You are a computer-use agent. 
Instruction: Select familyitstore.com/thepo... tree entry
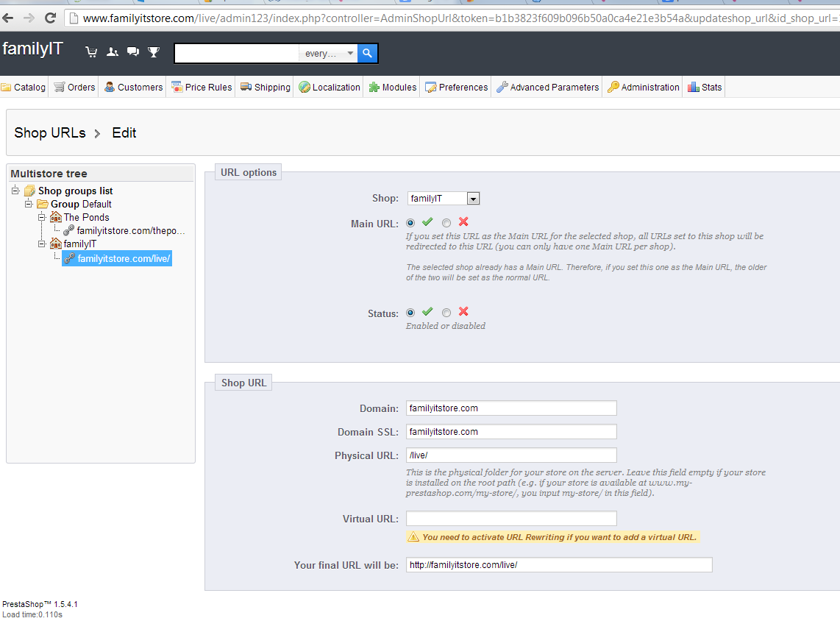(131, 230)
